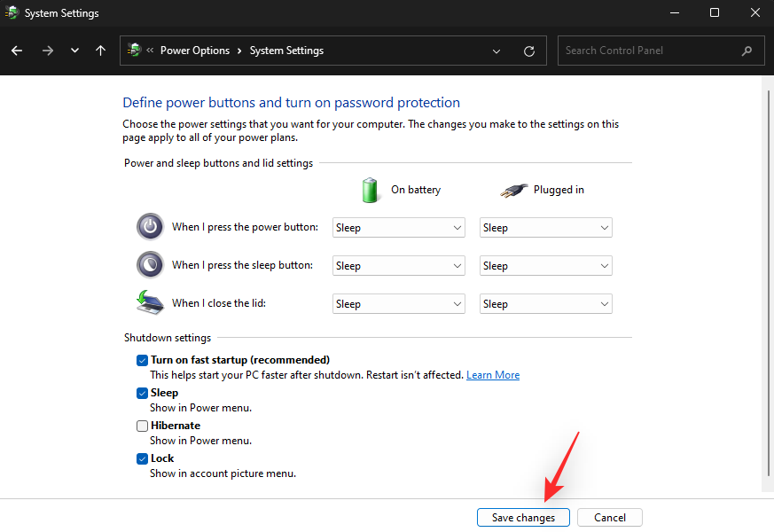The image size is (774, 532).
Task: Click the breadcrumb overflow double chevron
Action: click(x=150, y=51)
